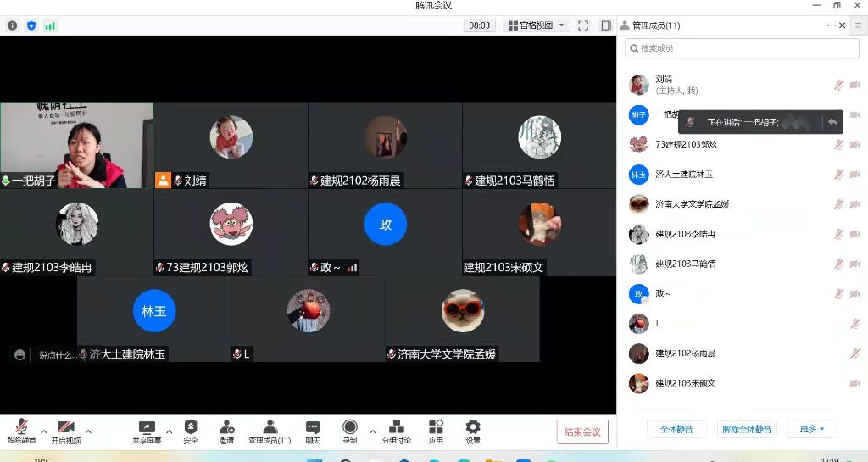The width and height of the screenshot is (868, 462).
Task: Open the three-dots menu in member panel header
Action: click(832, 25)
